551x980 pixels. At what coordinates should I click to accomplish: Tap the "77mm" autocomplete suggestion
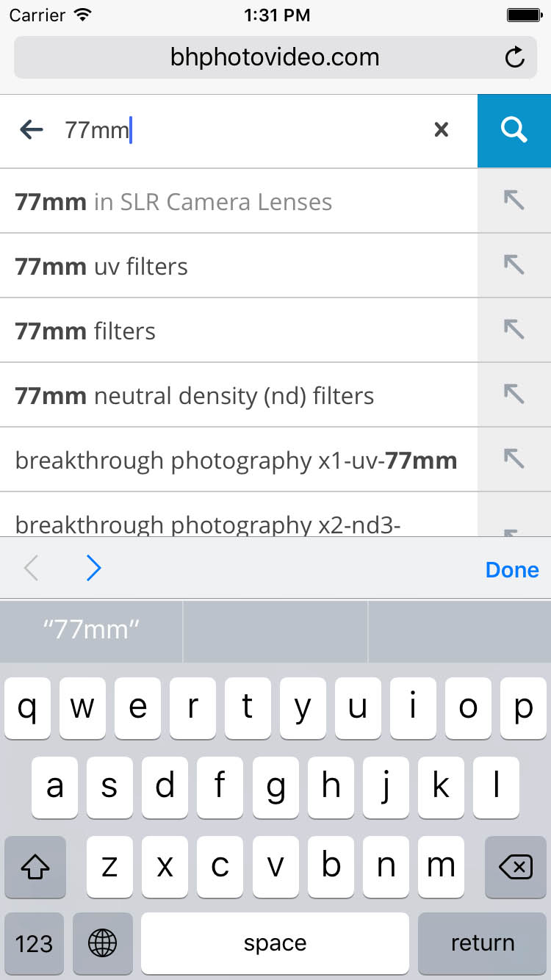[x=91, y=630]
